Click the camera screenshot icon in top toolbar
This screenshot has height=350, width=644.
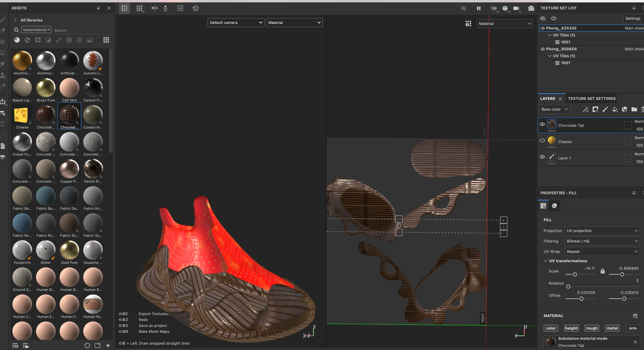(531, 8)
